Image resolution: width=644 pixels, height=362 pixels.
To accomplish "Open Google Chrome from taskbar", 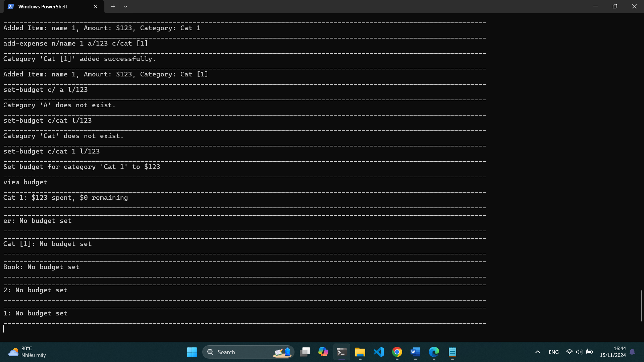I will (397, 352).
